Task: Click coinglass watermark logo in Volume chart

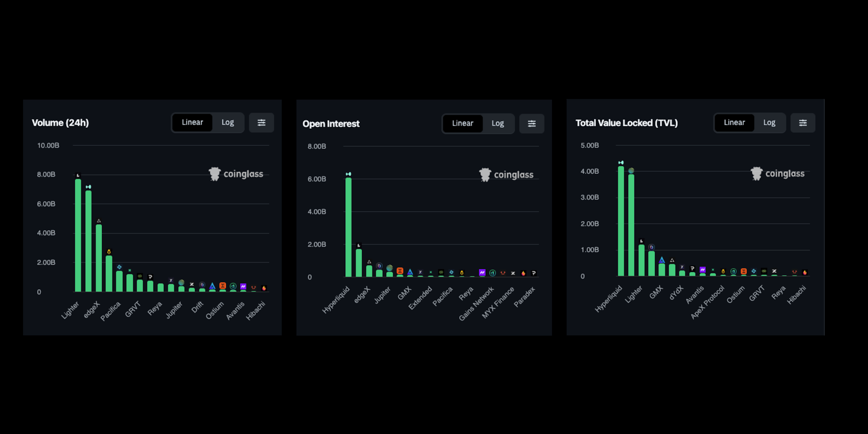Action: (x=215, y=174)
